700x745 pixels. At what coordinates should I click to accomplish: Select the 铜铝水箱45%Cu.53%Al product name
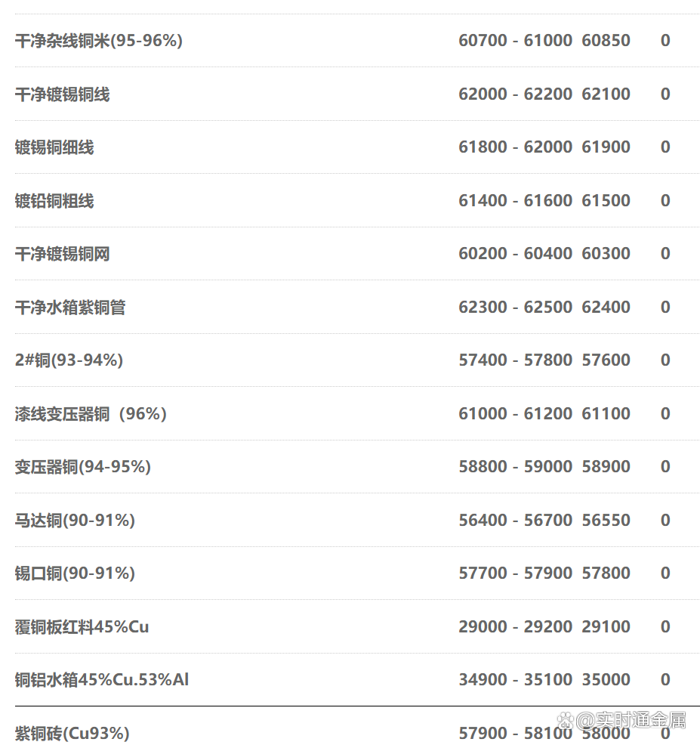coord(102,680)
